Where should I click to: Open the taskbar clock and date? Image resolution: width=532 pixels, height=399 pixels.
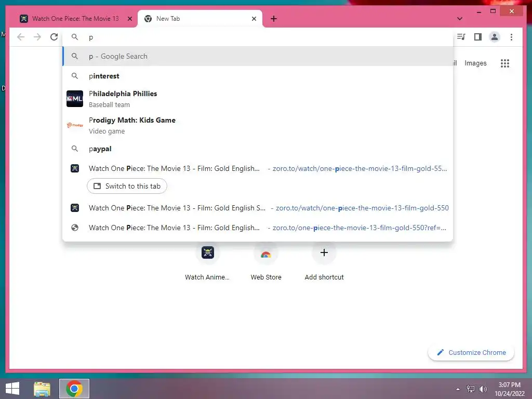coord(509,389)
